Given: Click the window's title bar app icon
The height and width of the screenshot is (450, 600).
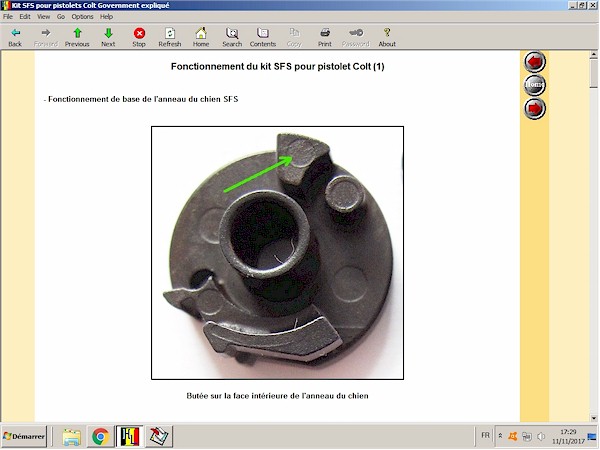Looking at the screenshot, I should [x=5, y=5].
